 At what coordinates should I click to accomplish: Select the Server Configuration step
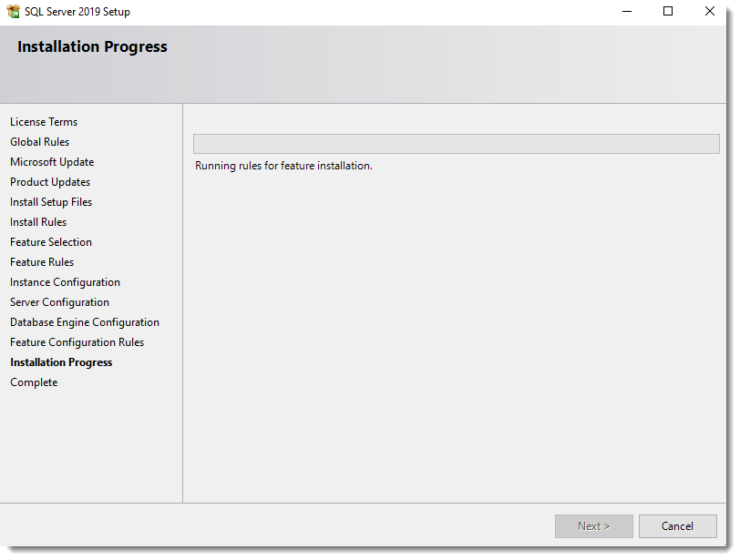59,302
